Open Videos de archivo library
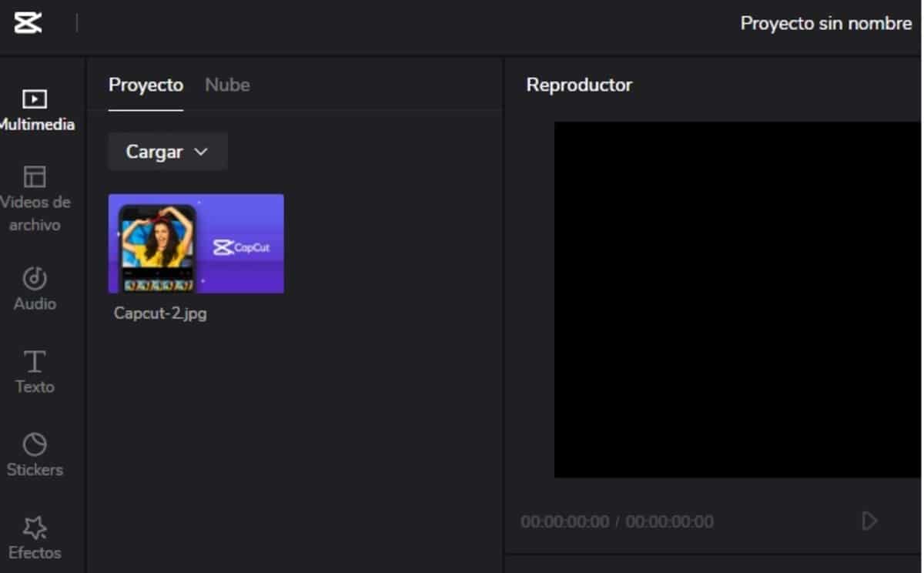This screenshot has height=573, width=924. [35, 199]
